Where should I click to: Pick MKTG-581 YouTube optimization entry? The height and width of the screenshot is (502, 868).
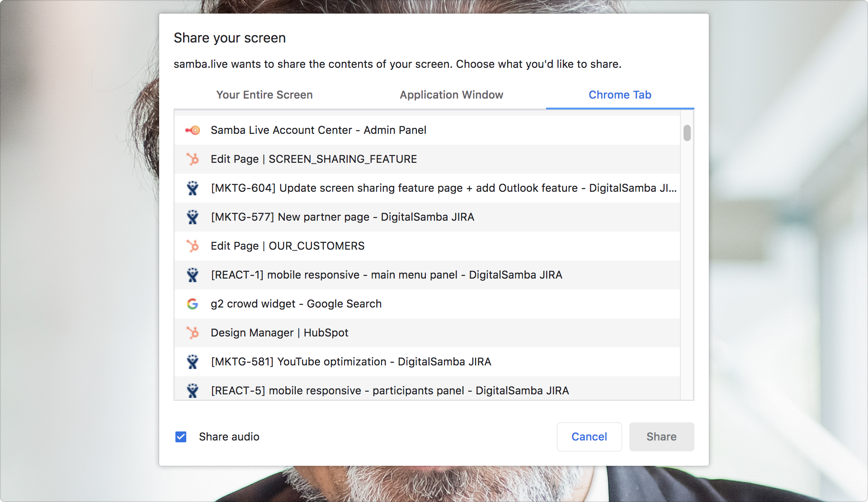pyautogui.click(x=427, y=362)
